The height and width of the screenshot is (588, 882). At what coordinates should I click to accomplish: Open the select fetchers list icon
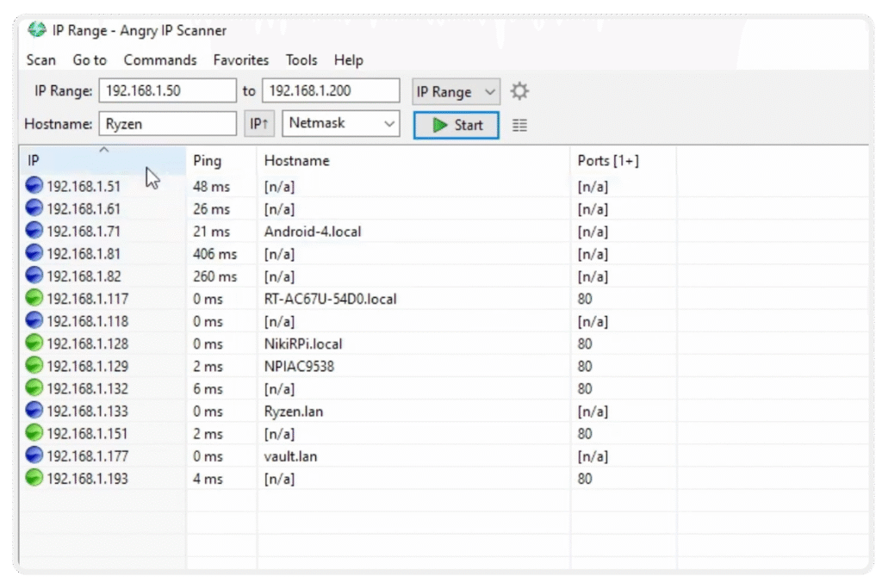[519, 126]
